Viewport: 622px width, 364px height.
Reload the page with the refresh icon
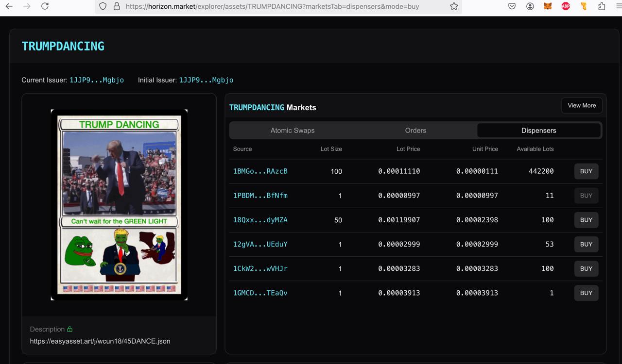[45, 6]
